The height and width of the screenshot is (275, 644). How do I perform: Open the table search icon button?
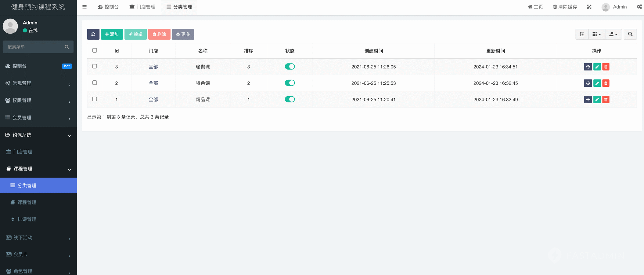point(630,34)
